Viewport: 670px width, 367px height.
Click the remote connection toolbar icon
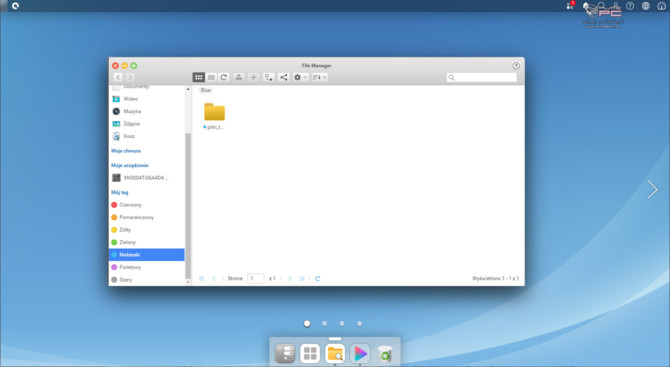268,77
